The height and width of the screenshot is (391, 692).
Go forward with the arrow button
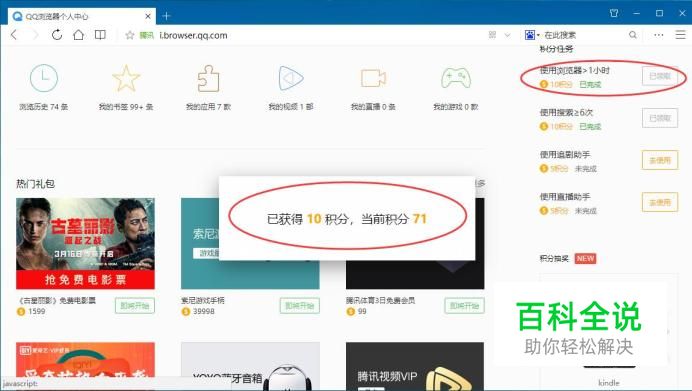[x=35, y=35]
